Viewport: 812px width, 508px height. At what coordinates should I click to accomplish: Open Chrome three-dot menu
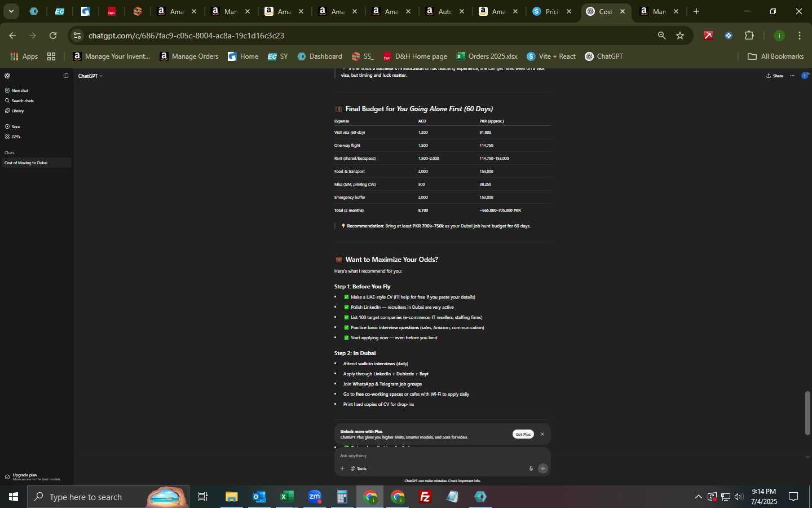pos(800,36)
